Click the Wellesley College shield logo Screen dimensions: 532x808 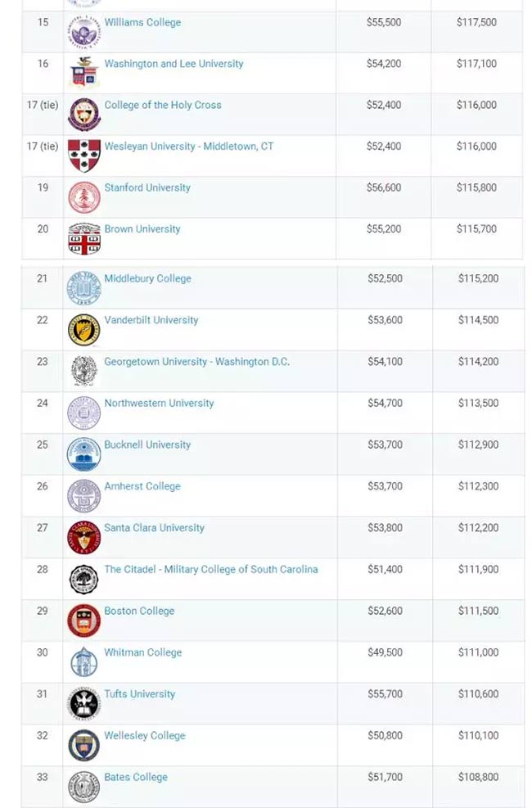click(x=84, y=745)
